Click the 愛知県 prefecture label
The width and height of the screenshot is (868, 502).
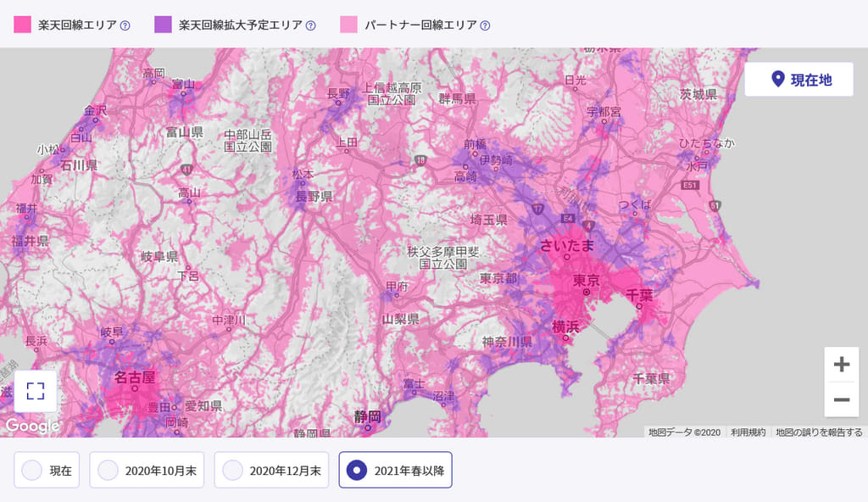(x=203, y=405)
